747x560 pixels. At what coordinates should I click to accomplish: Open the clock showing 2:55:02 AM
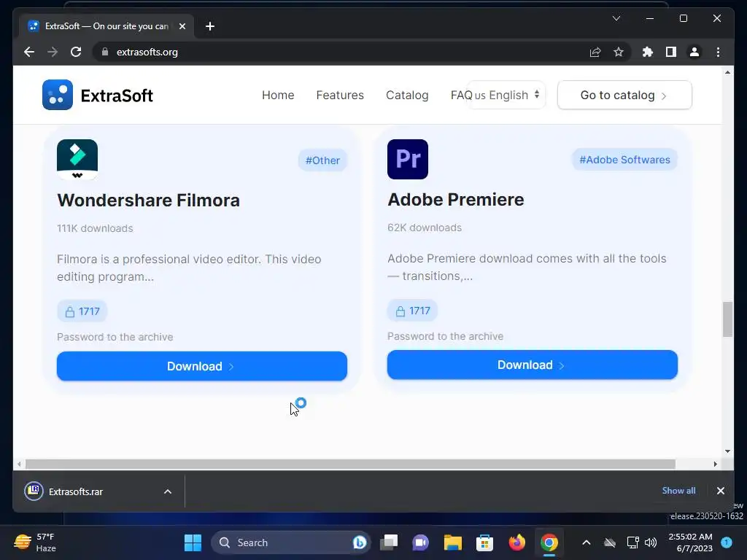pos(690,542)
